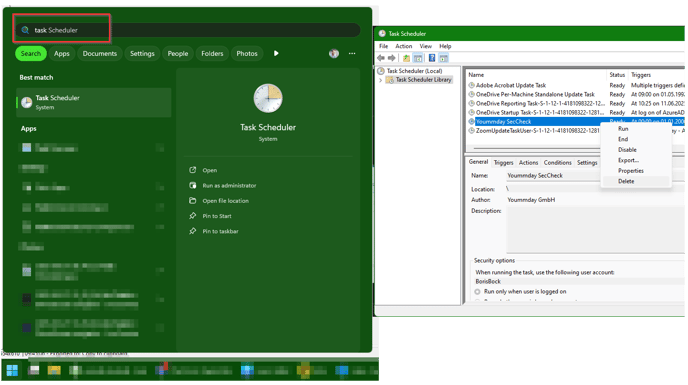688x385 pixels.
Task: Click the Task Scheduler clock icon in Best match
Action: coord(27,102)
